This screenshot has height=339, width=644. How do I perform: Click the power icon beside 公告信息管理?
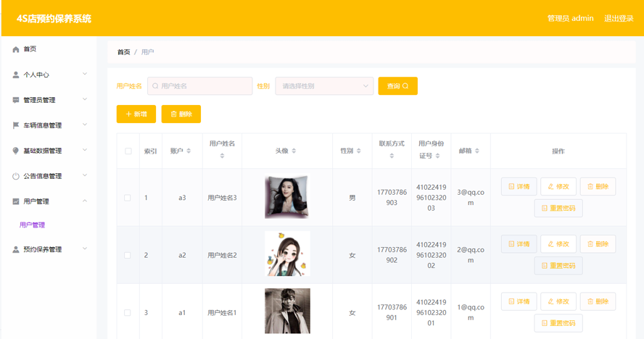point(16,176)
